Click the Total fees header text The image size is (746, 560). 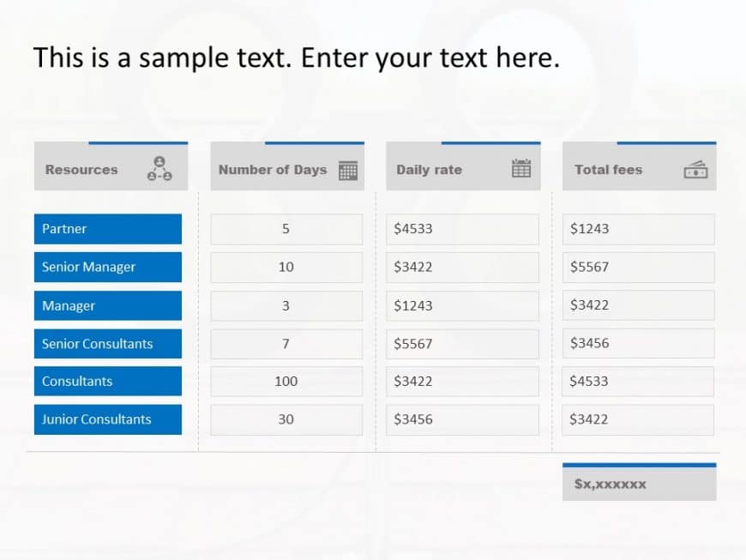pos(608,170)
